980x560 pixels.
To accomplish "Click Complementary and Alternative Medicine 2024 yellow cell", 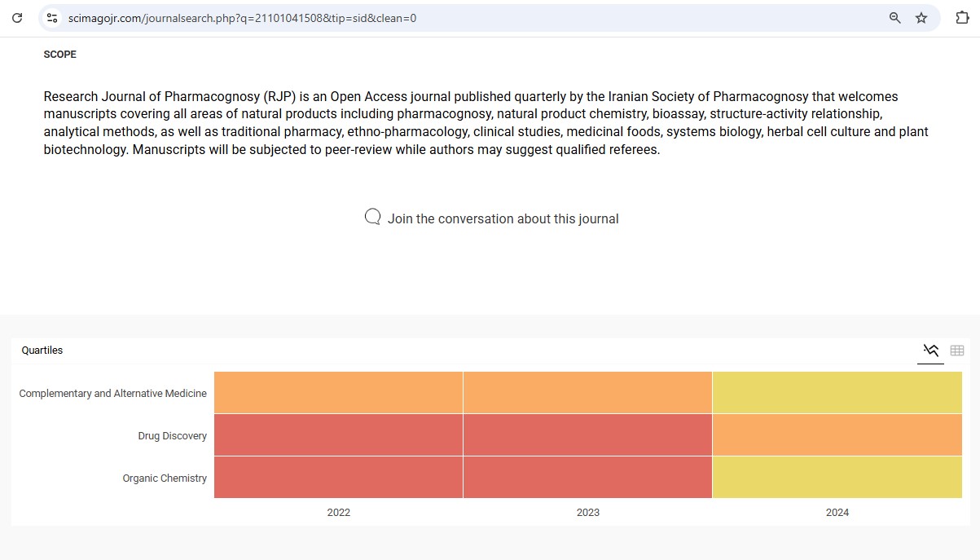I will [x=837, y=392].
